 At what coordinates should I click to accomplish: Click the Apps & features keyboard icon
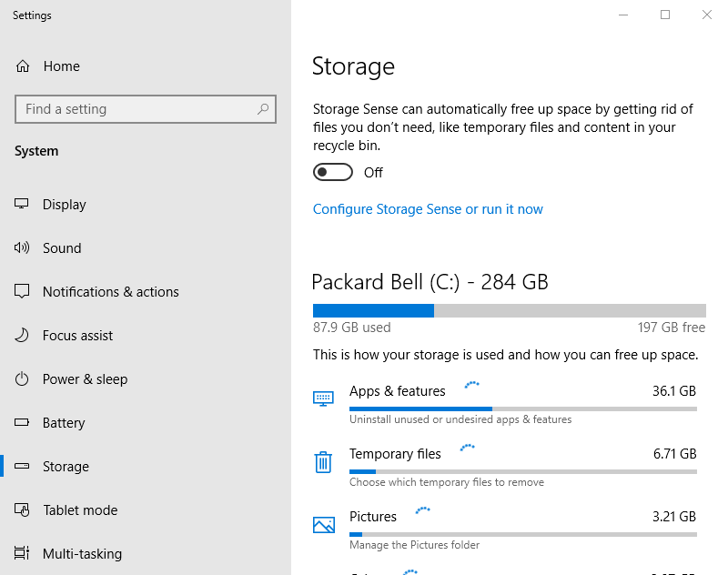(323, 398)
